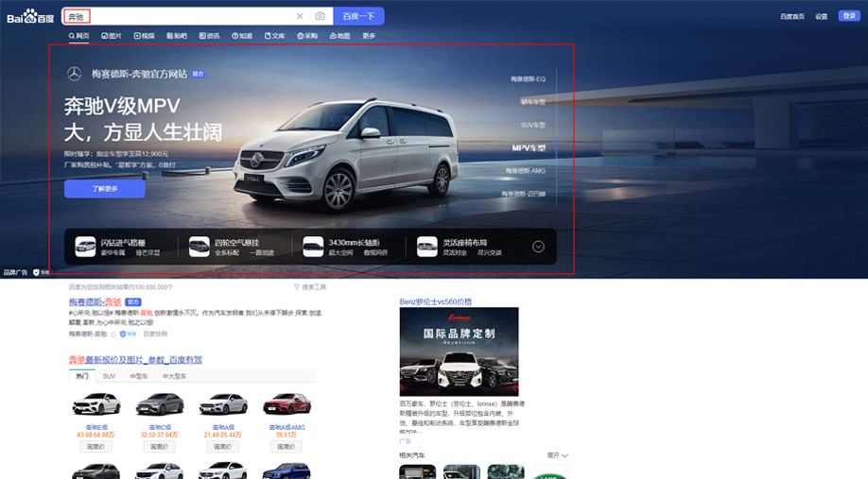Click 询底价 under 奔驰C级

pos(160,446)
